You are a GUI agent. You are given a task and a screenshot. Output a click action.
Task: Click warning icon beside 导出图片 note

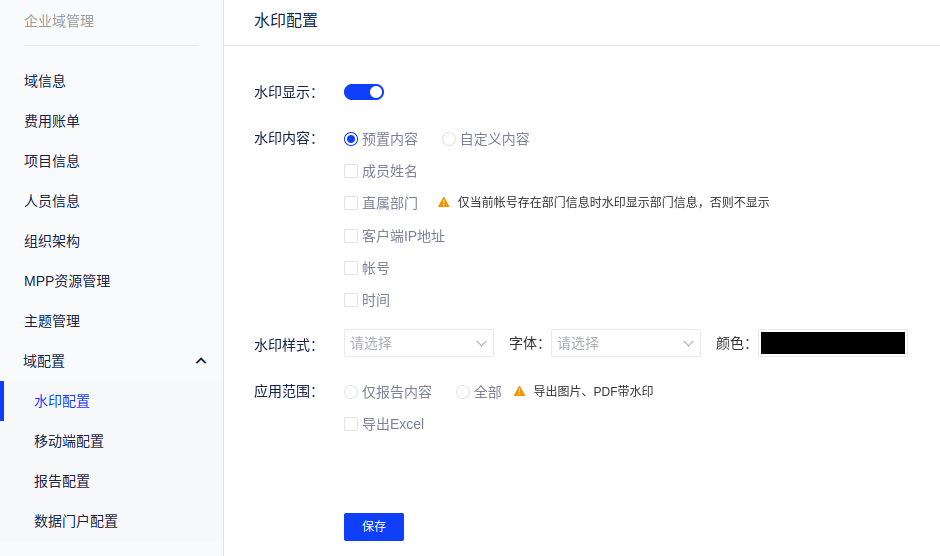tap(519, 392)
